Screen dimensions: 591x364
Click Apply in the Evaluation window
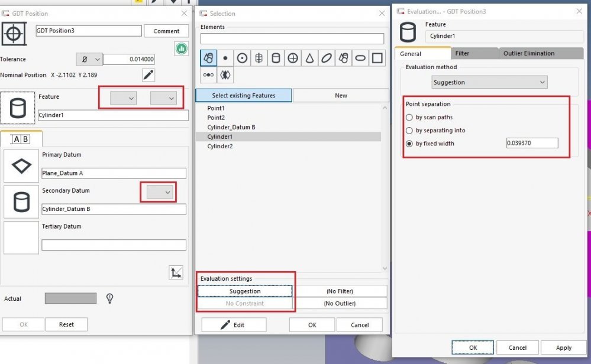coord(563,347)
